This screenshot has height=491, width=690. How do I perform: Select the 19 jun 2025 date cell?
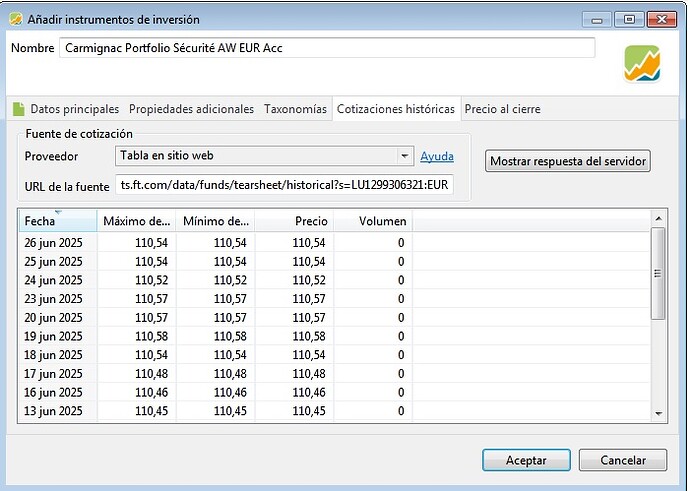coord(53,336)
